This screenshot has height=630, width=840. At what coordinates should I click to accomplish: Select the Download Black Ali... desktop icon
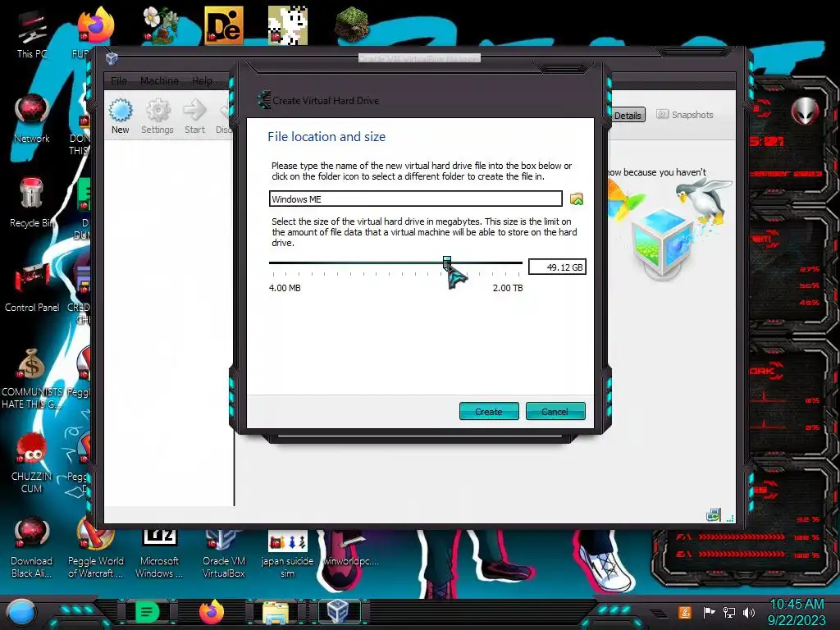[x=32, y=547]
